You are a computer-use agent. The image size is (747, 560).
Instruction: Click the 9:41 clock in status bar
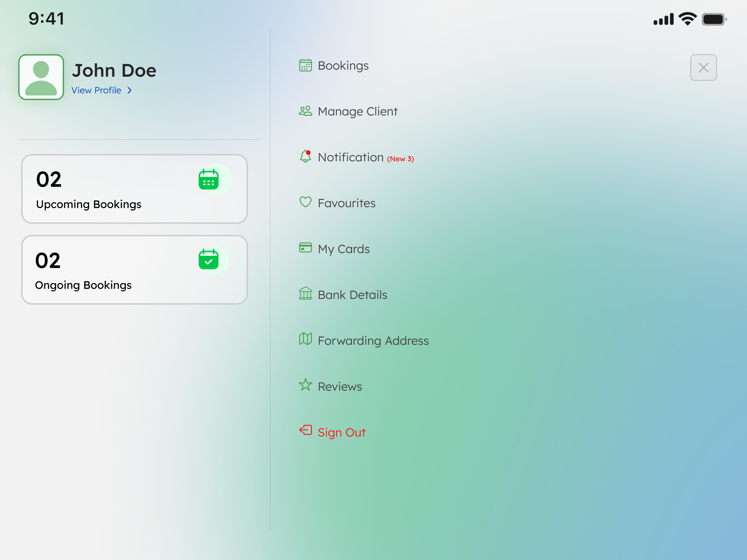tap(46, 19)
